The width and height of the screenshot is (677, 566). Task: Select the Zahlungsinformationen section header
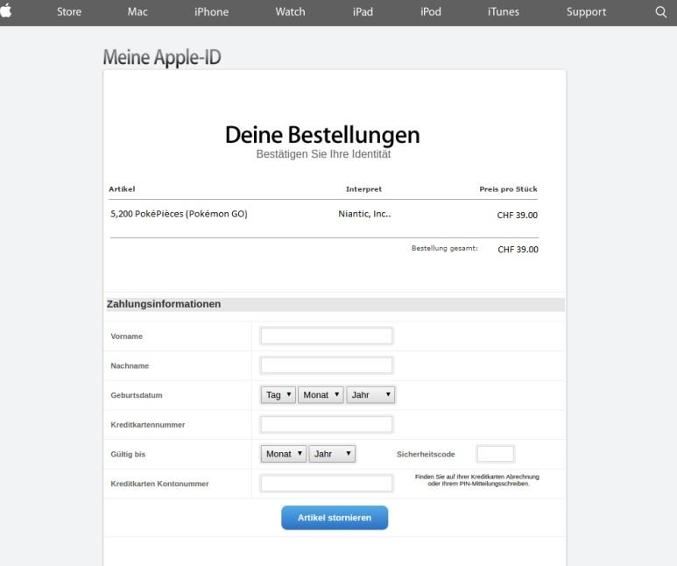click(x=335, y=304)
